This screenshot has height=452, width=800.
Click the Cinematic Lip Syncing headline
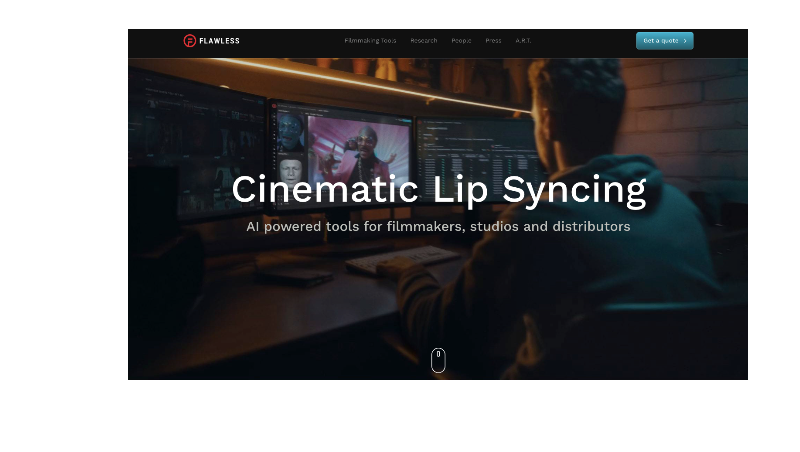pos(439,190)
